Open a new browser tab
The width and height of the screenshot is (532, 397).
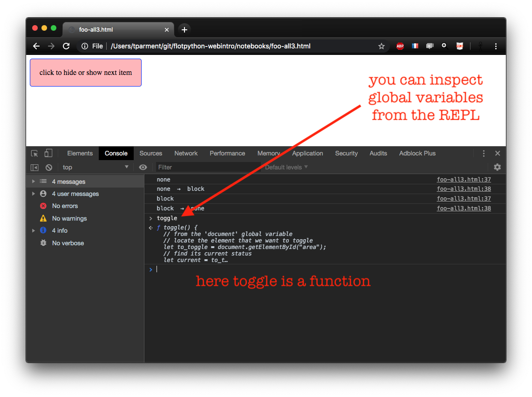tap(184, 30)
